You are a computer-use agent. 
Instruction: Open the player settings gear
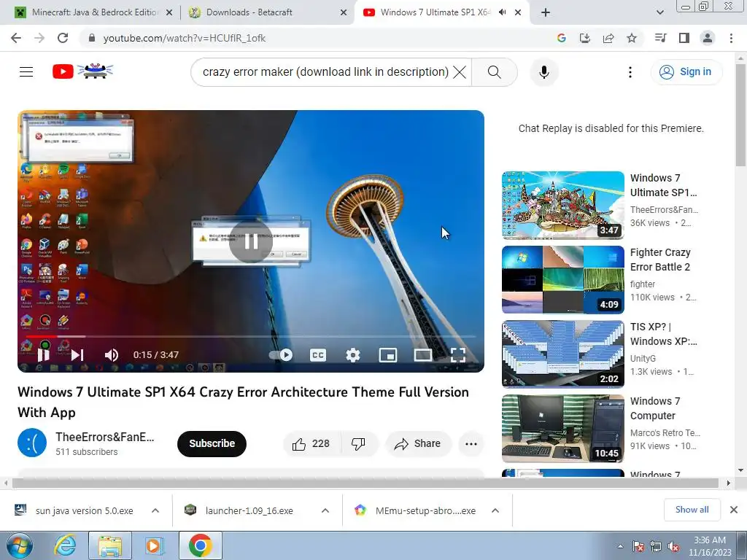pos(353,355)
